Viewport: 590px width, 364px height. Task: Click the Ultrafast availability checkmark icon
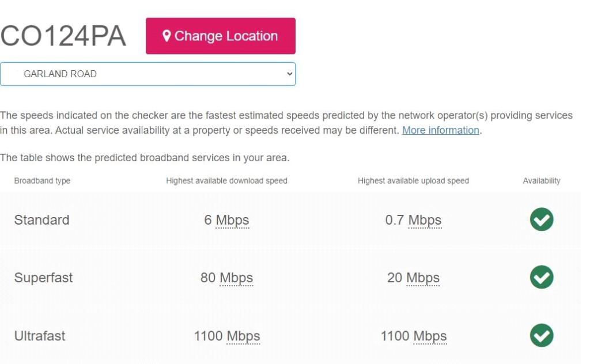pyautogui.click(x=542, y=335)
